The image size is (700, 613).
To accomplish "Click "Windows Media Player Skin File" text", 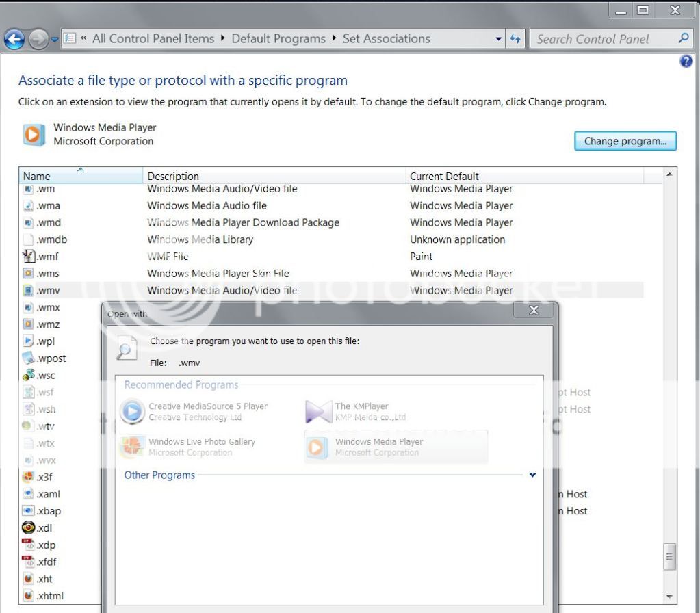I will pos(218,274).
